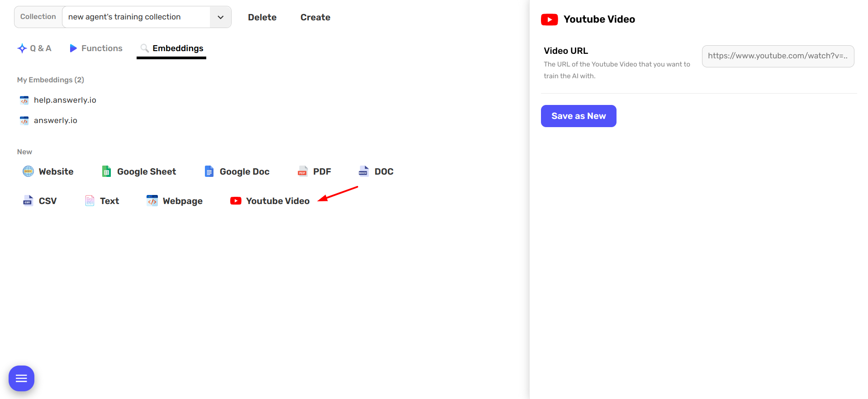Screen dimensions: 868x399
Task: Click the help.answerly.io webpage icon
Action: [x=24, y=100]
